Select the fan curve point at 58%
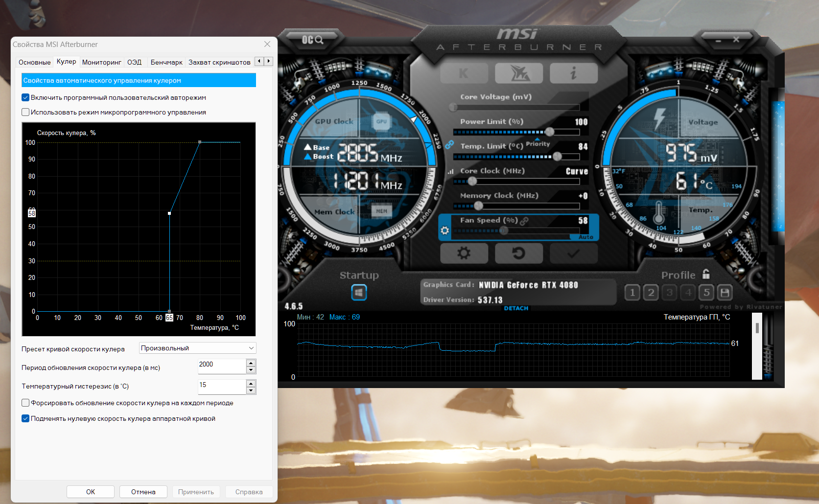Viewport: 819px width, 504px height. pyautogui.click(x=169, y=213)
